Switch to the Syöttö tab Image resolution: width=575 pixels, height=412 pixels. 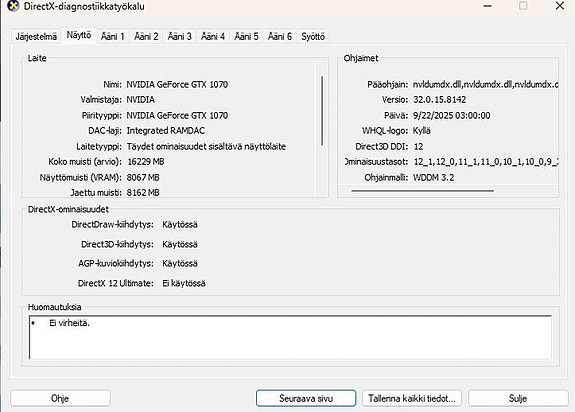[313, 37]
